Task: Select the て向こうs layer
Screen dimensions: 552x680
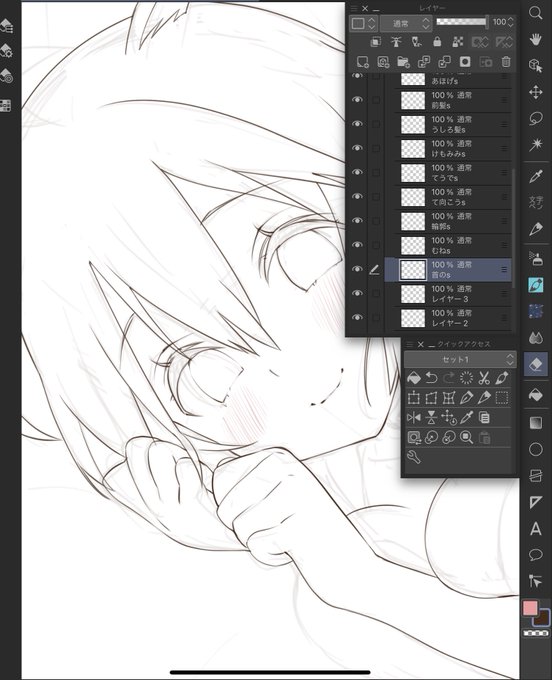Action: (x=448, y=197)
